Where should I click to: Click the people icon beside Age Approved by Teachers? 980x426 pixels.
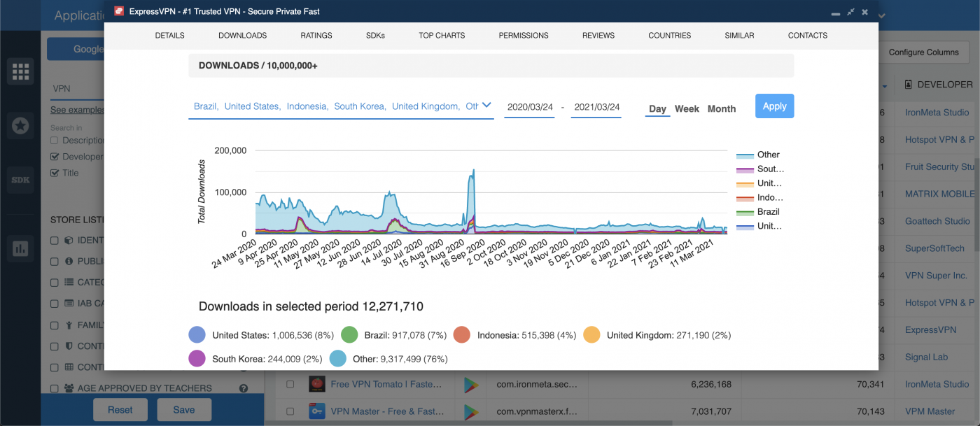[x=69, y=388]
